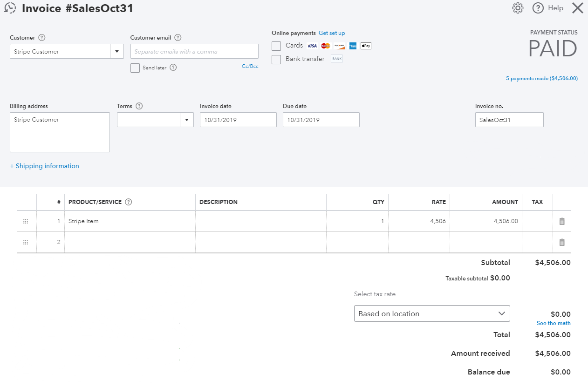The height and width of the screenshot is (388, 588).
Task: Click the Customer name field
Action: pos(60,51)
